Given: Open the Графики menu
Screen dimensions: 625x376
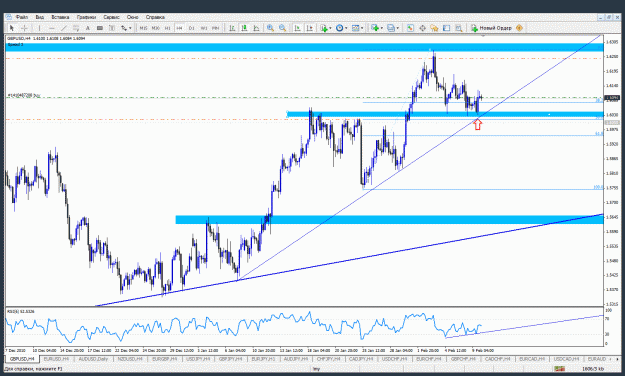Looking at the screenshot, I should click(x=86, y=17).
